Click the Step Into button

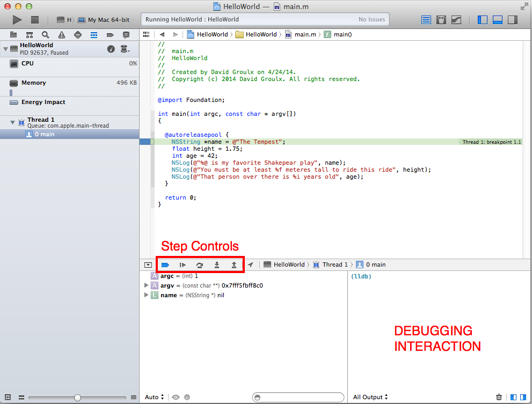click(217, 265)
